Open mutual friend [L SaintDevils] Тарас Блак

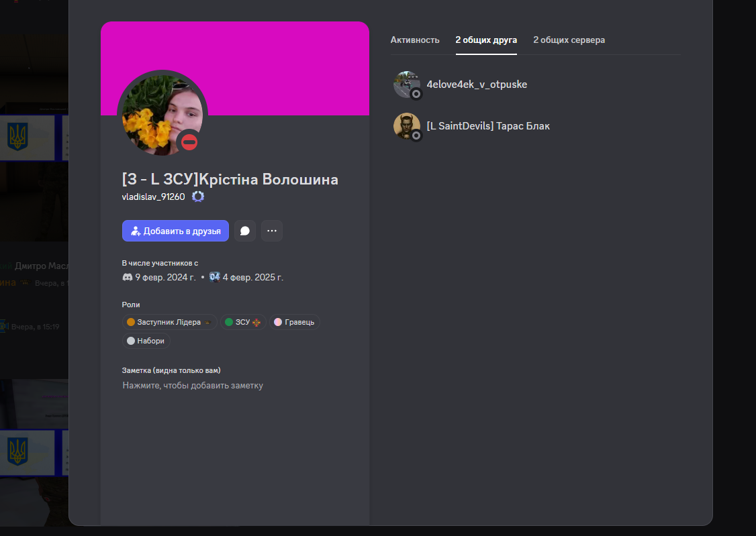click(535, 125)
